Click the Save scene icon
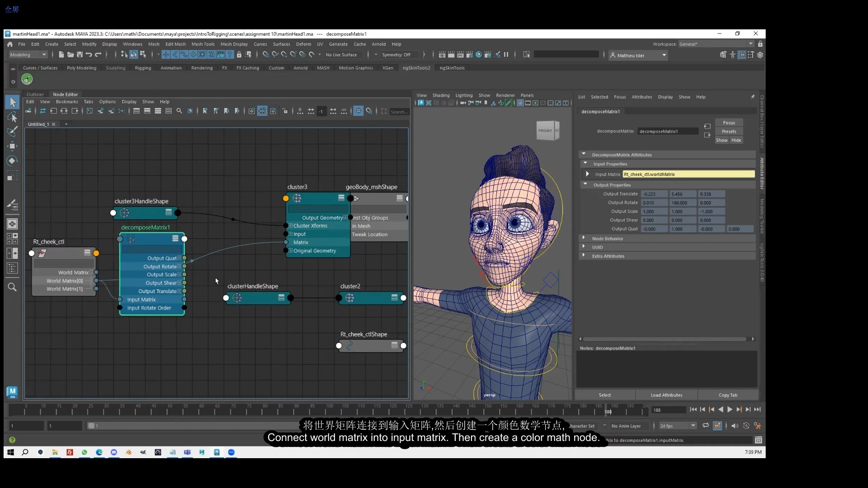Image resolution: width=868 pixels, height=488 pixels. [x=80, y=55]
